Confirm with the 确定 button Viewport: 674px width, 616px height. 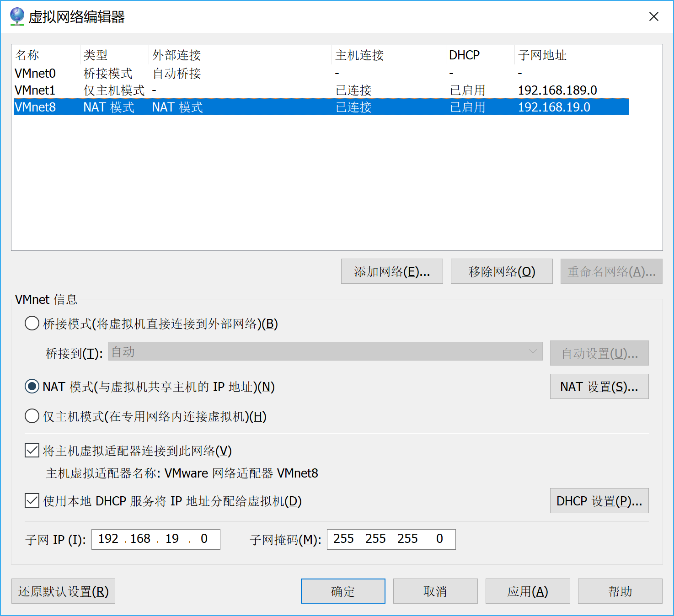click(x=343, y=591)
